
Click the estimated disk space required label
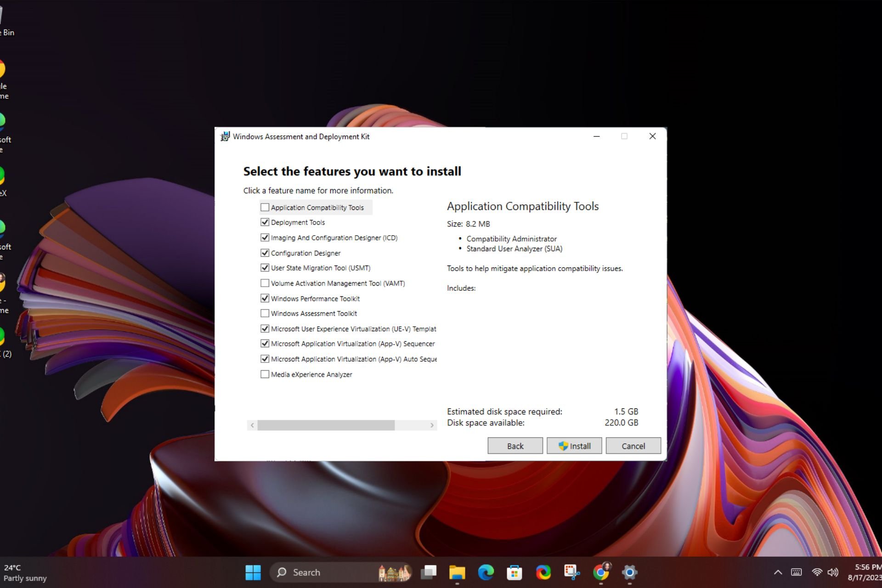pos(505,412)
